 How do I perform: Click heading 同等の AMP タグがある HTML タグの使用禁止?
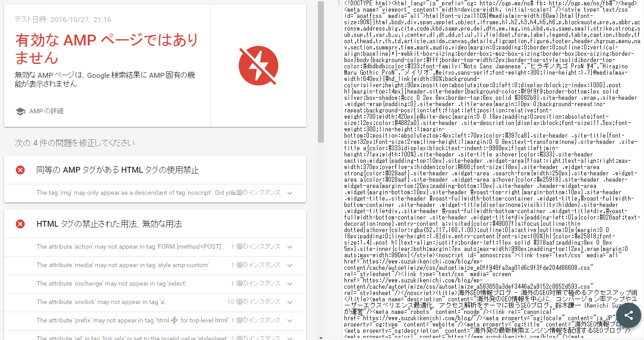(118, 170)
